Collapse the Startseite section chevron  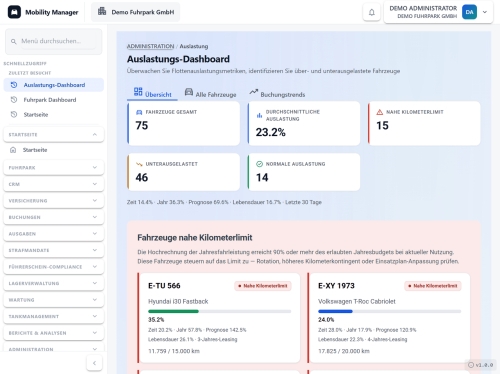(95, 134)
